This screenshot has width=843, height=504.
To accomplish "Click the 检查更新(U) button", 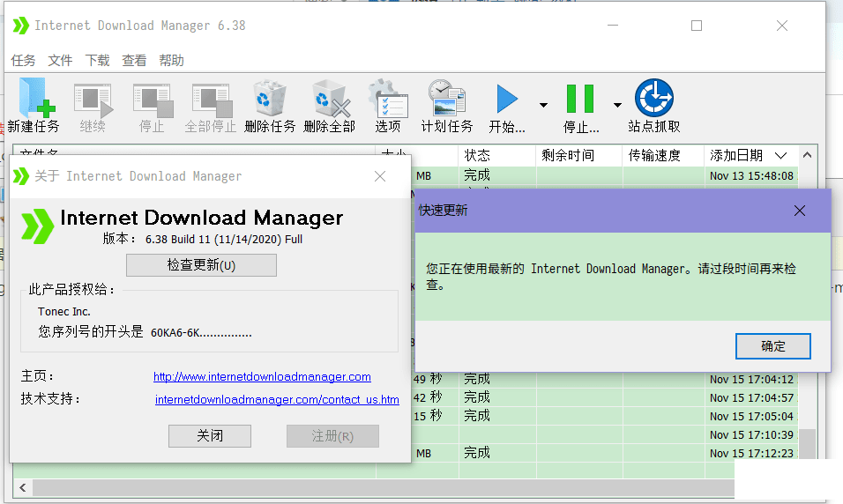I will [201, 265].
